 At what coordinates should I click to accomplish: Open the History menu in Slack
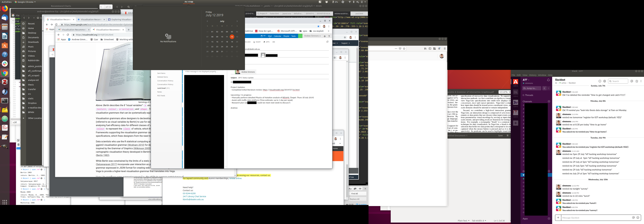click(532, 75)
